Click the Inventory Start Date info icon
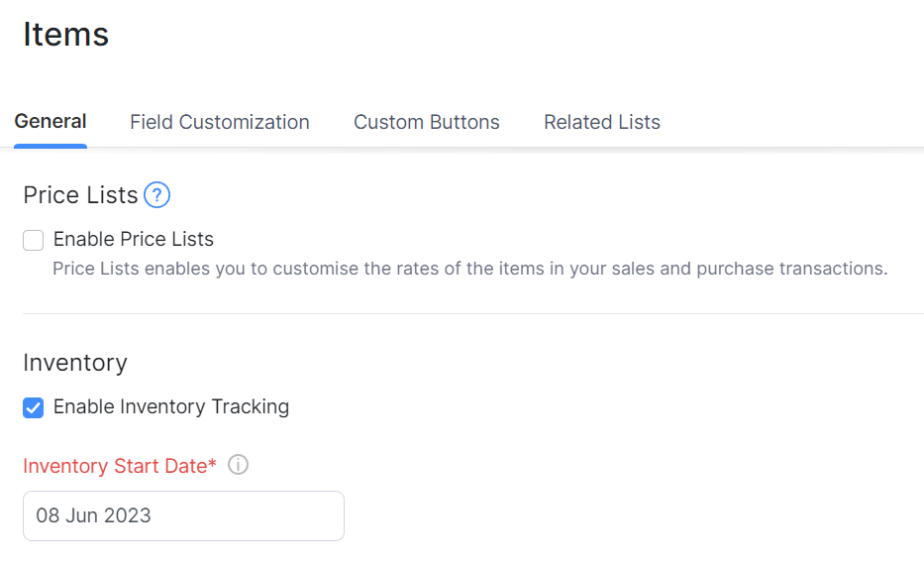 click(x=238, y=465)
